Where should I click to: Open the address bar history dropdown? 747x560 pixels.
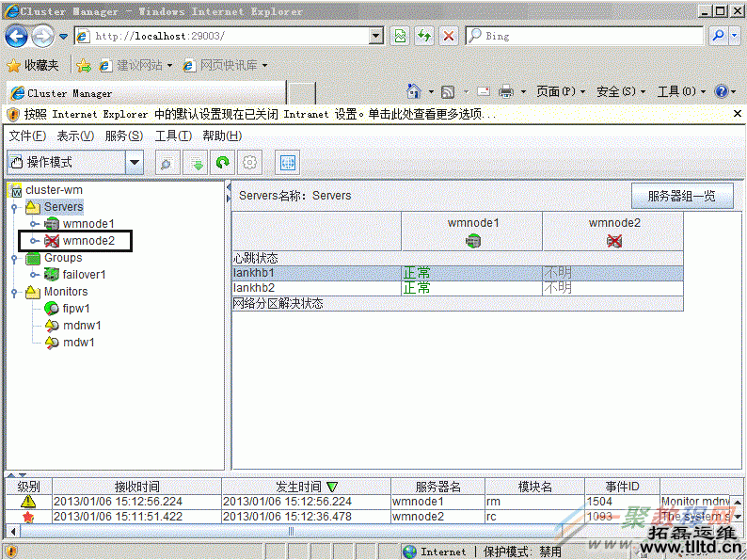(x=376, y=36)
